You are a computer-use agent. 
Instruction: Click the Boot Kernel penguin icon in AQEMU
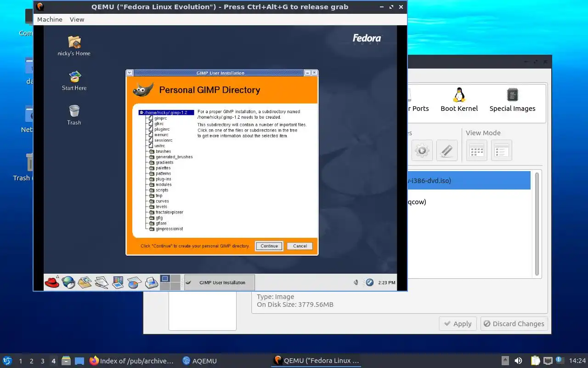[x=459, y=100]
